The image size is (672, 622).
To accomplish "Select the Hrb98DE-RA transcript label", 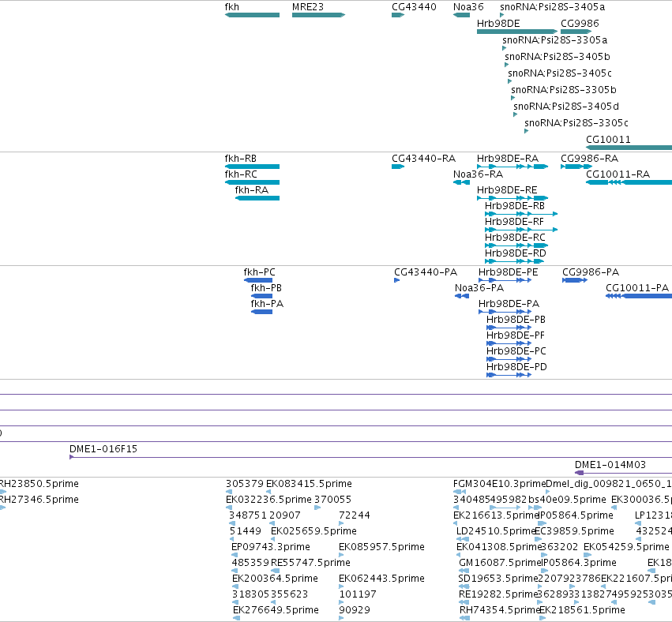I will 508,159.
